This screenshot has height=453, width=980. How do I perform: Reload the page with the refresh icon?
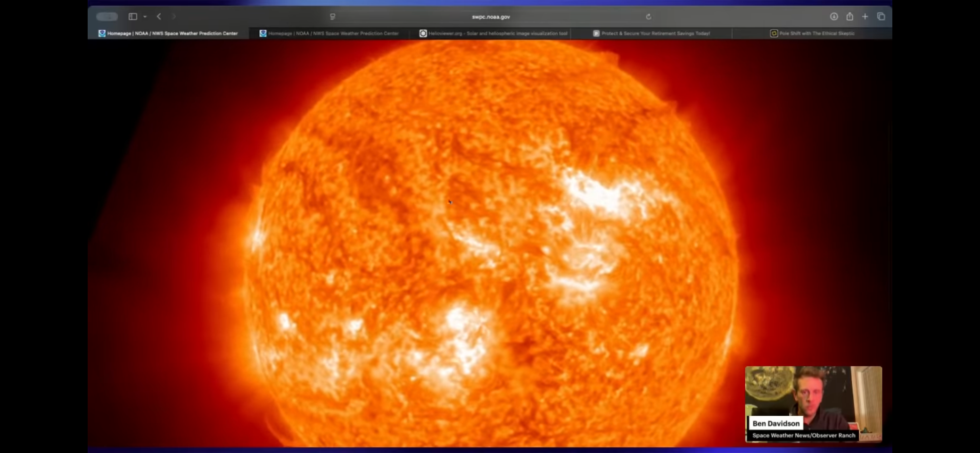tap(649, 17)
